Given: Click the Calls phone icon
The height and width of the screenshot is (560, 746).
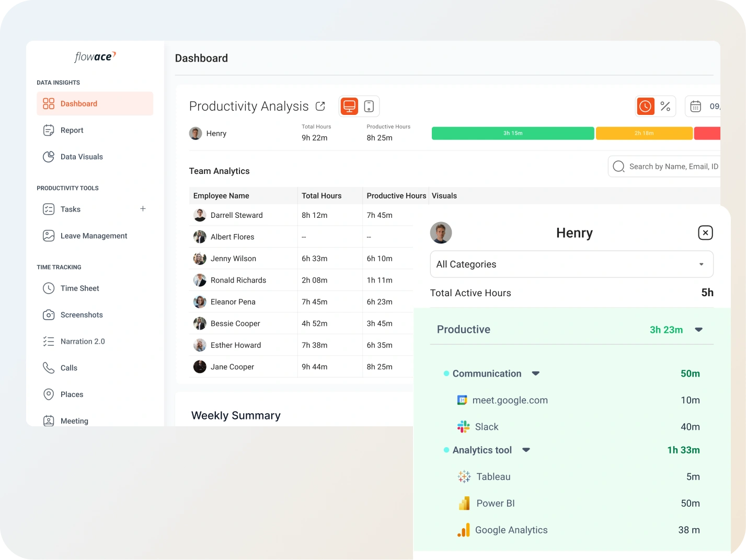Looking at the screenshot, I should point(49,368).
